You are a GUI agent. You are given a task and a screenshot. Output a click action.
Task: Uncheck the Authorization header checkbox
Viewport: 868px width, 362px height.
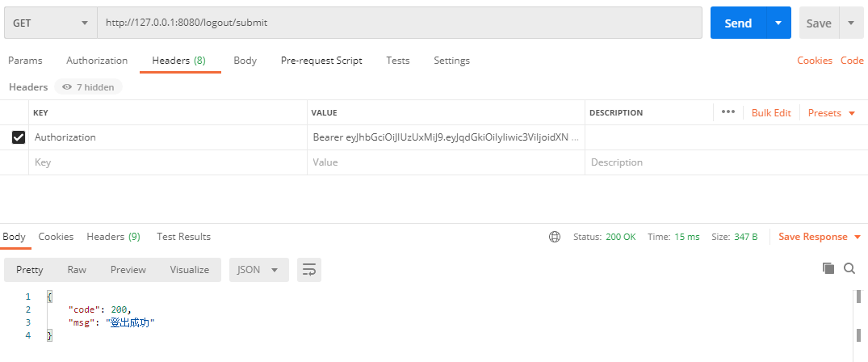pos(19,137)
